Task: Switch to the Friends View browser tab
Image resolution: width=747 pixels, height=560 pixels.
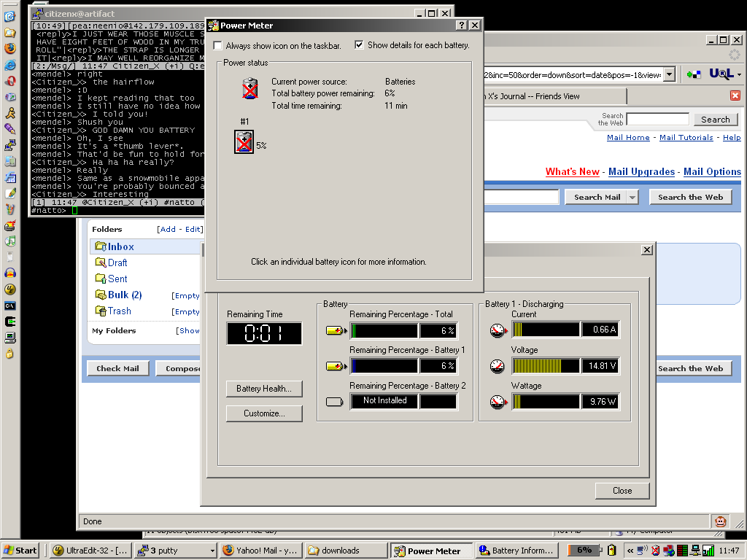Action: click(x=550, y=96)
